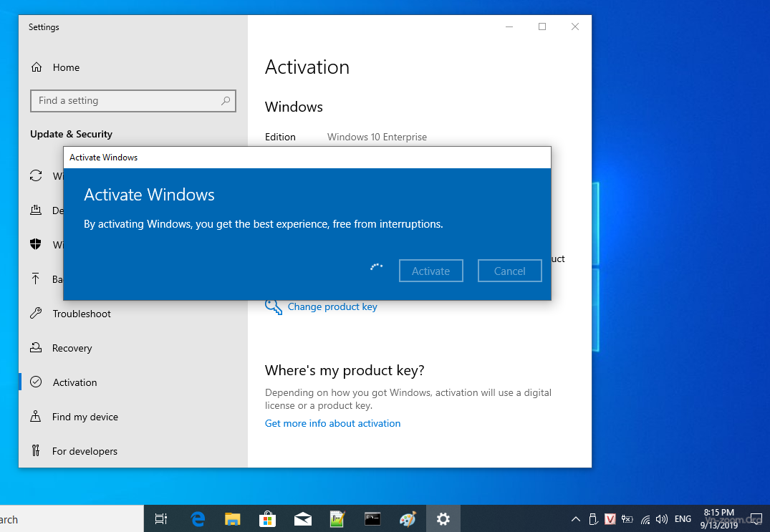Click the Backup upward arrow icon
The height and width of the screenshot is (532, 770).
click(36, 279)
